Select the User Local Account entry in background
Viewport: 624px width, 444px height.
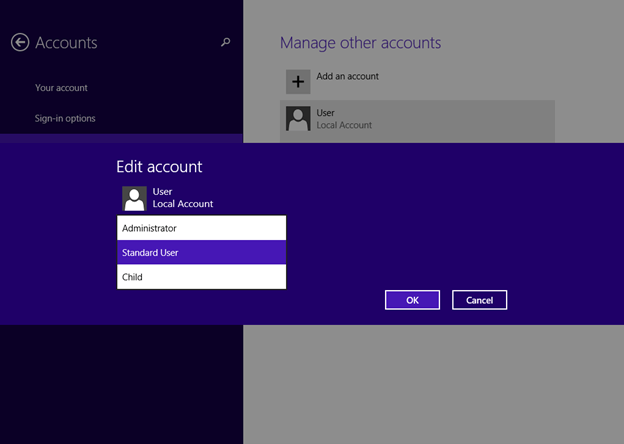[417, 121]
